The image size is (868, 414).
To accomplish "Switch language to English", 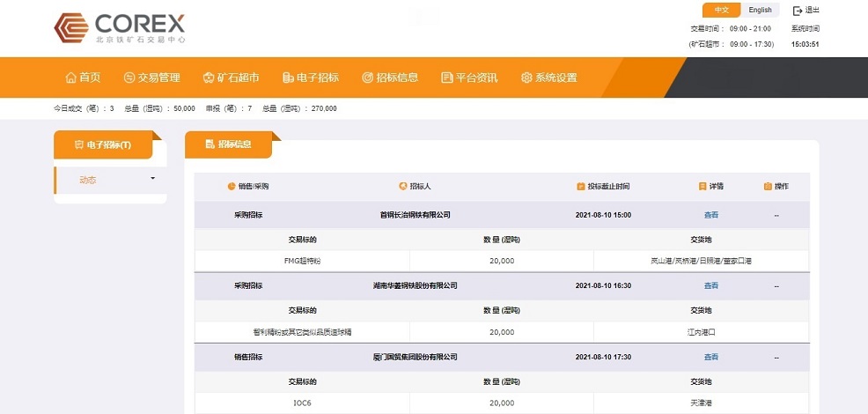I will (x=760, y=11).
